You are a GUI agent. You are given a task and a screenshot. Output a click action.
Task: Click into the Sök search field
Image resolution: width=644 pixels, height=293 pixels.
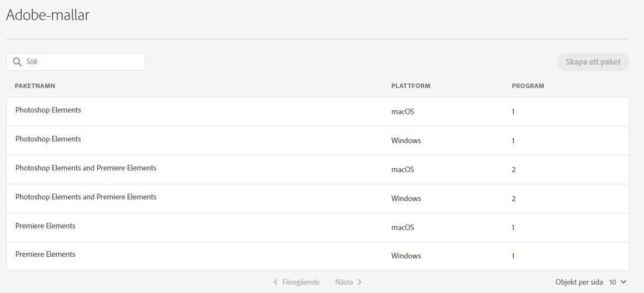pos(76,62)
